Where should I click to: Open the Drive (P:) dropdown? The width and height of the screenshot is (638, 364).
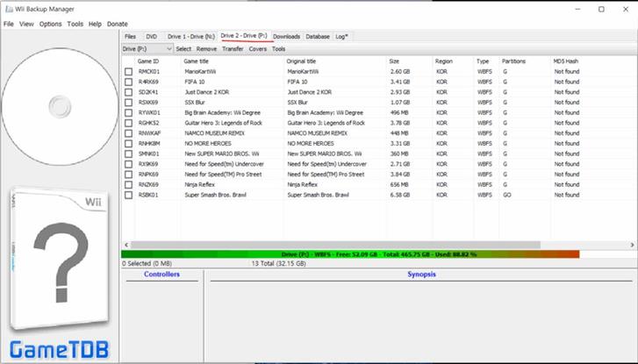coord(147,49)
